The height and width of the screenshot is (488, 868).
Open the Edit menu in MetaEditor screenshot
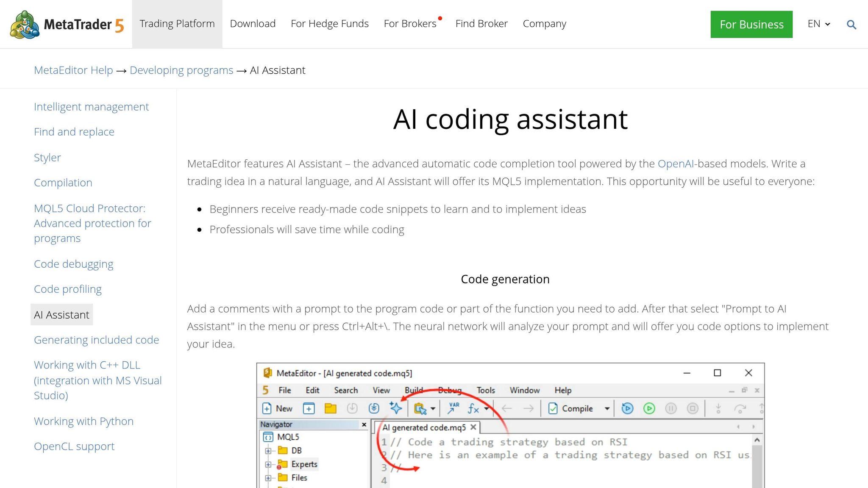[312, 390]
